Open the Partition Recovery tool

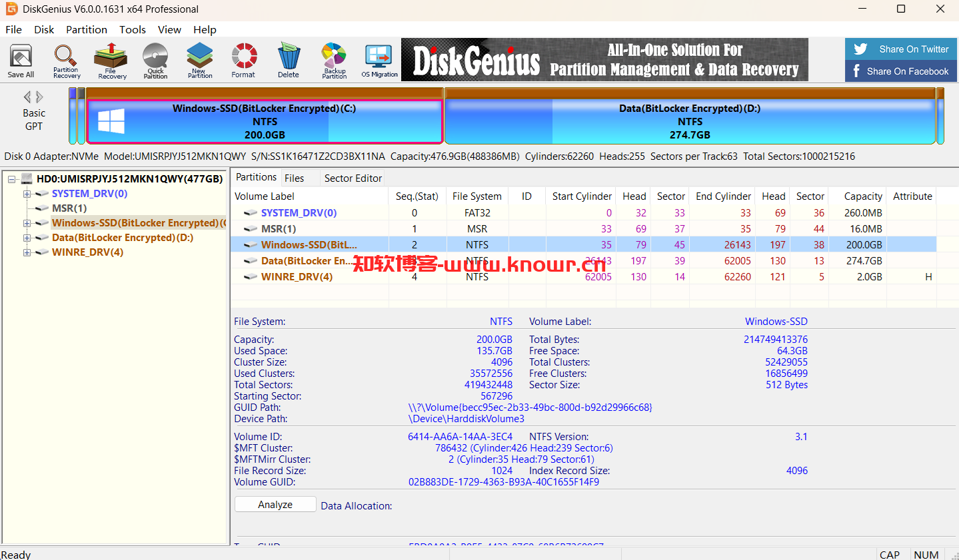click(66, 61)
